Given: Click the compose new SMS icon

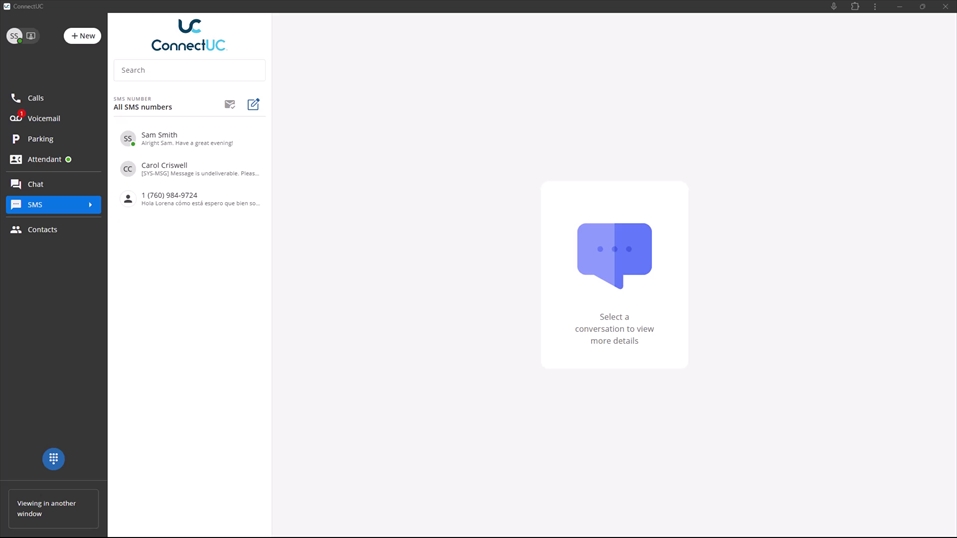Looking at the screenshot, I should point(253,104).
